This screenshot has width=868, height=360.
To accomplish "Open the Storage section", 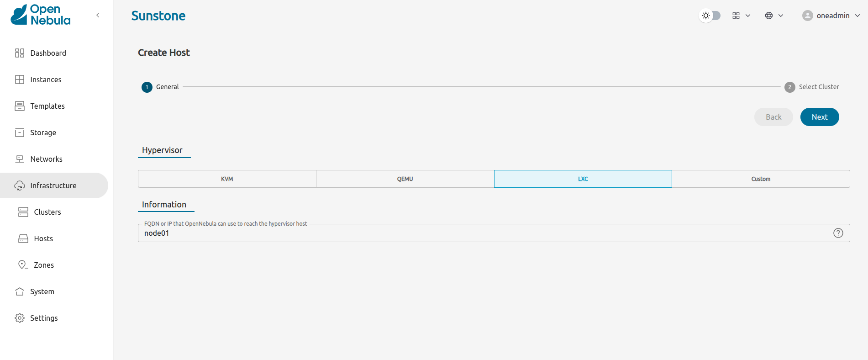I will tap(54, 132).
